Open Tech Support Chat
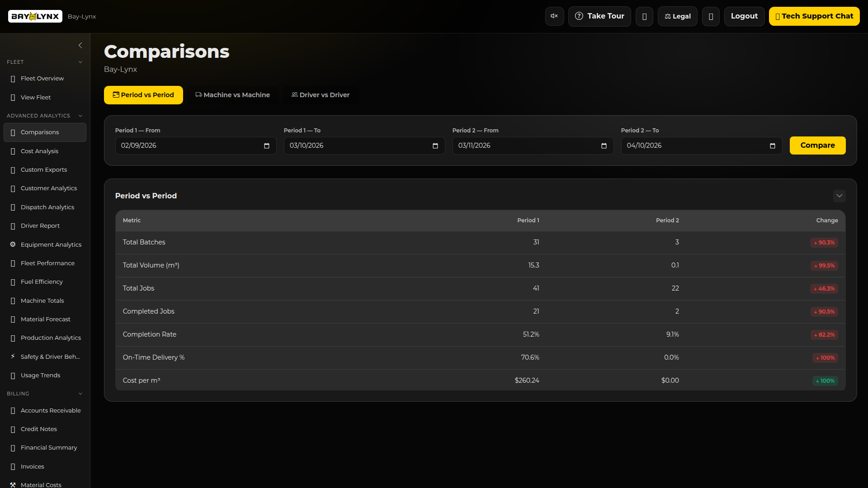 click(x=814, y=16)
